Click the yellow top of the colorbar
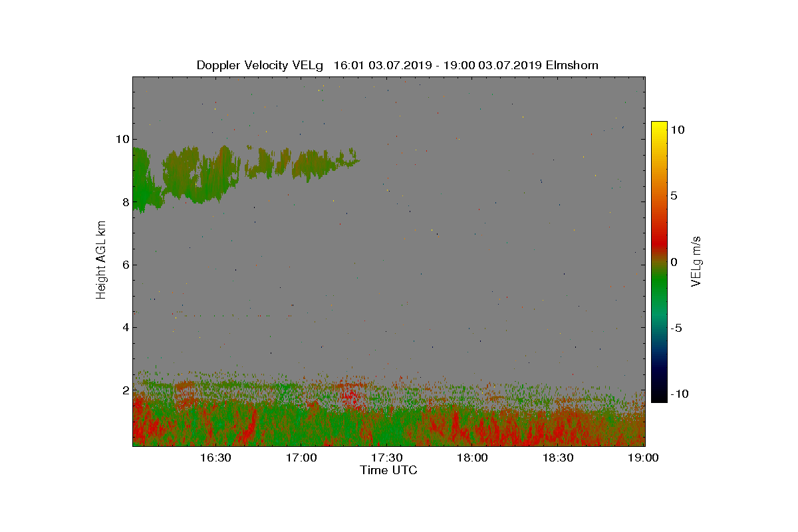 click(659, 128)
